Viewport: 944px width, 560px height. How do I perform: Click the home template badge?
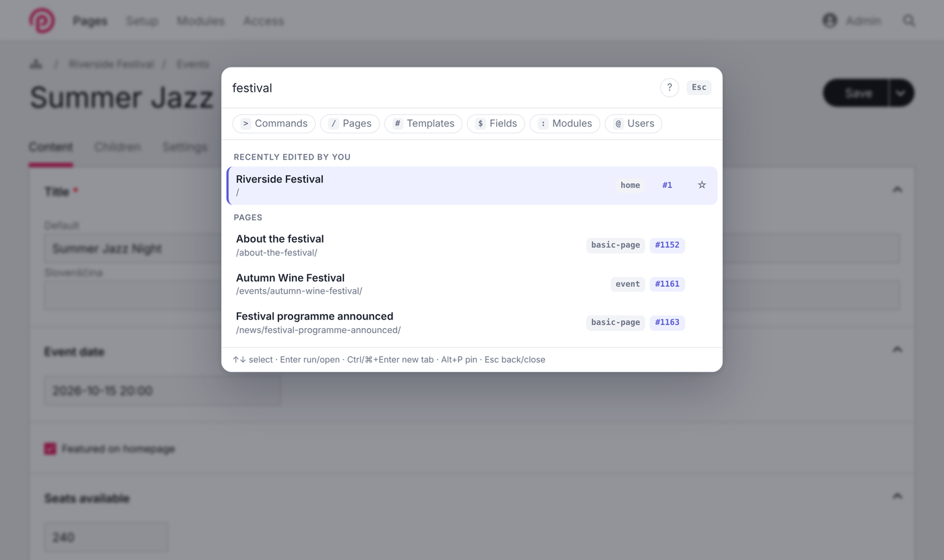click(x=630, y=185)
